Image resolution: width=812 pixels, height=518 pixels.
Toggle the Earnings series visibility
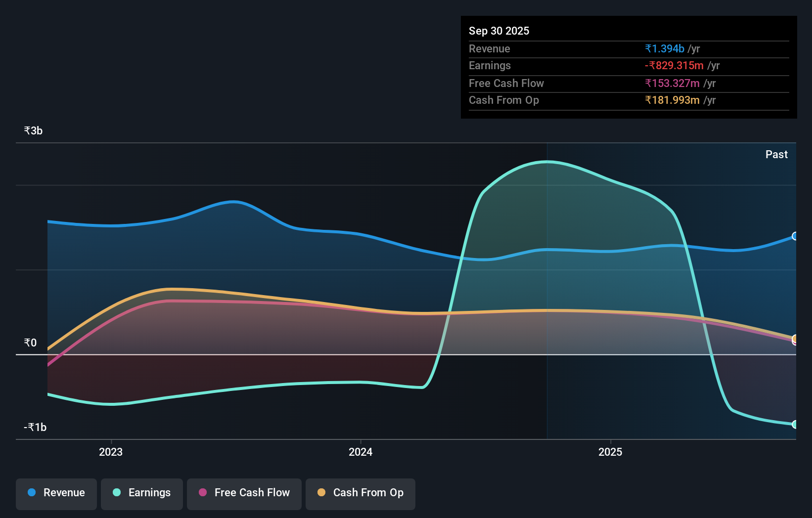pos(141,493)
